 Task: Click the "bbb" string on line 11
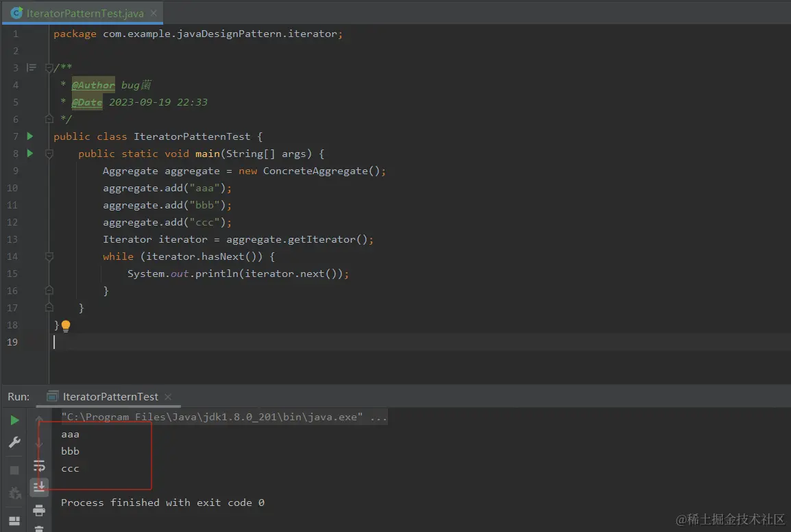tap(204, 205)
